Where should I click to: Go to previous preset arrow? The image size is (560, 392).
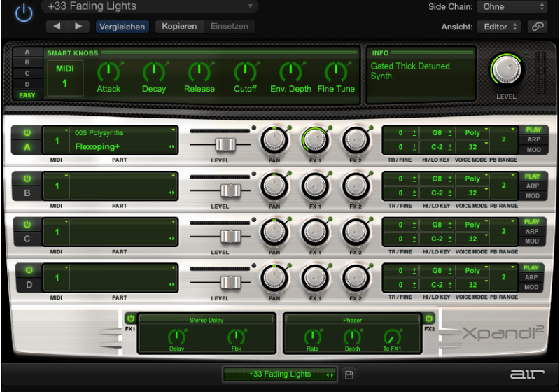pyautogui.click(x=57, y=27)
